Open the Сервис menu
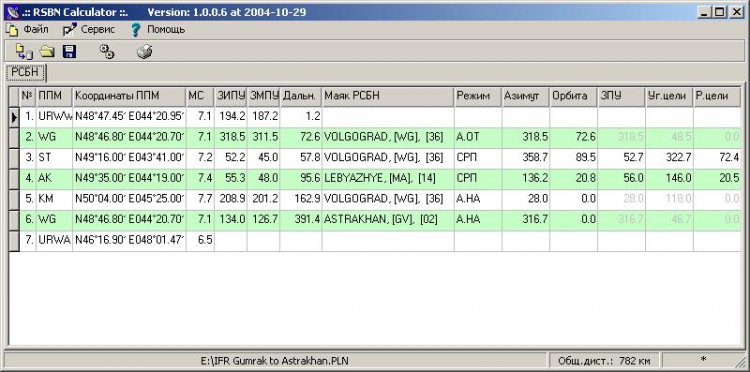750x372 pixels. [89, 30]
